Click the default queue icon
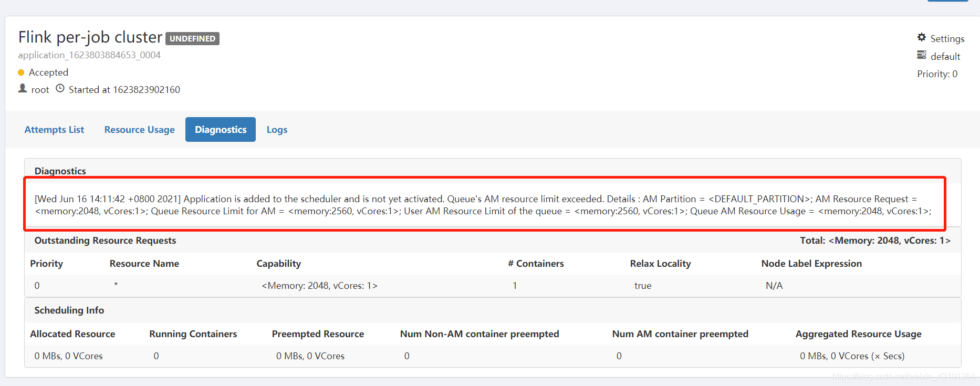980x386 pixels. pos(922,55)
